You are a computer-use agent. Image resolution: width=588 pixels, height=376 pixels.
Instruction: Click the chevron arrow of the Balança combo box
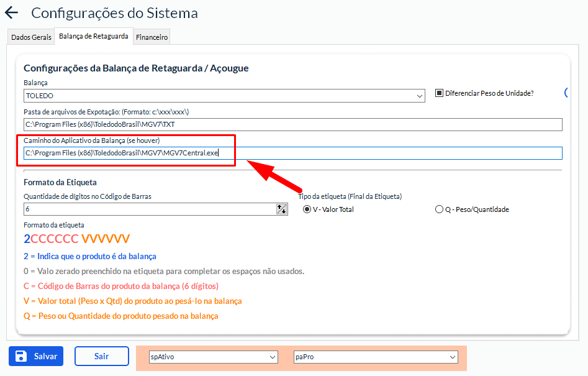point(420,96)
